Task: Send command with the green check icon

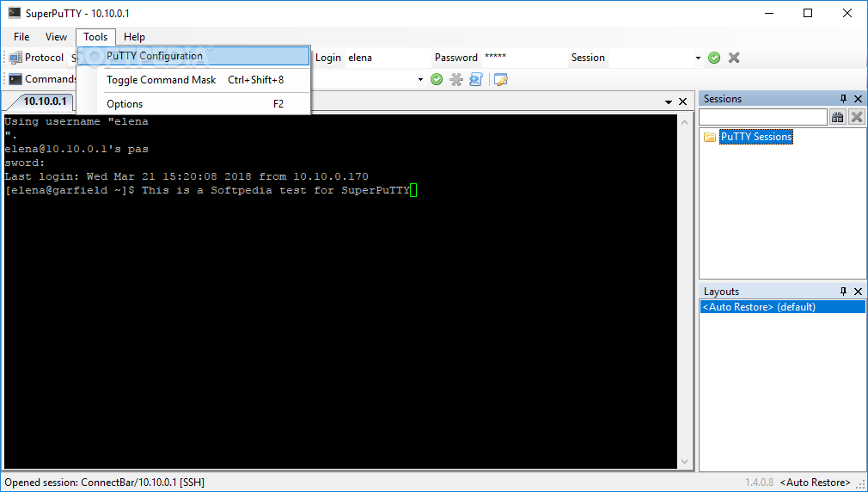Action: click(x=437, y=79)
